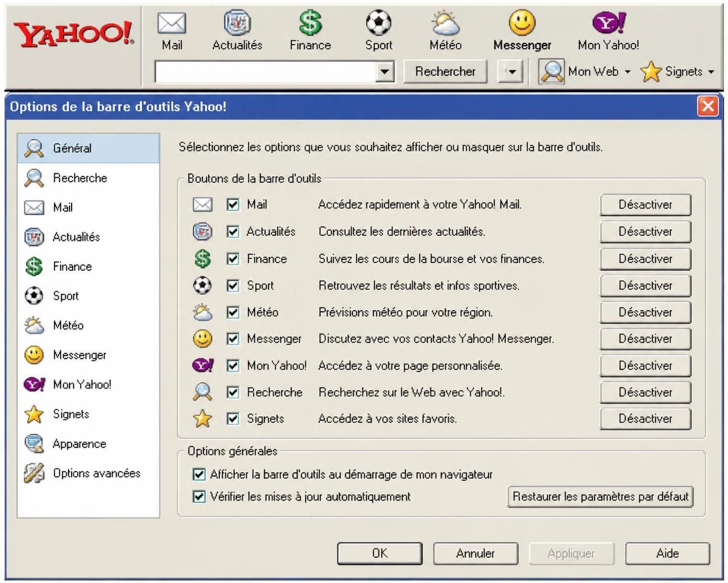
Task: Toggle 'Afficher la barre d'outils au démarrage' checkbox
Action: pyautogui.click(x=199, y=474)
